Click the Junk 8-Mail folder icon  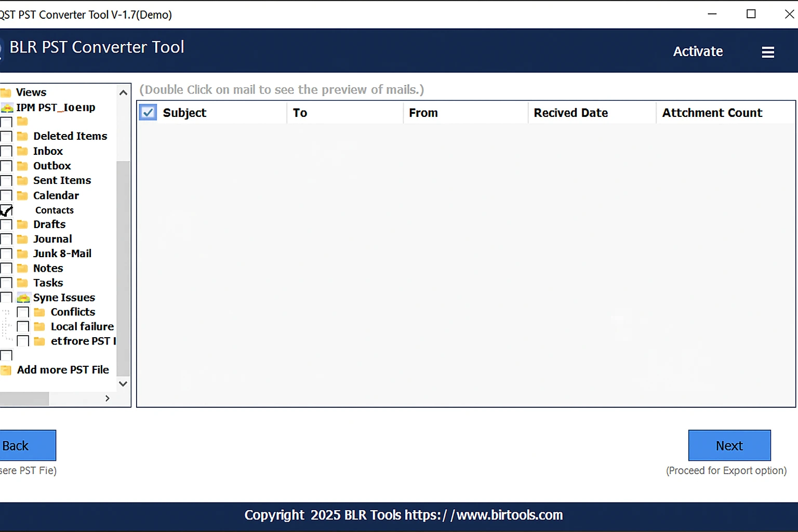(22, 254)
